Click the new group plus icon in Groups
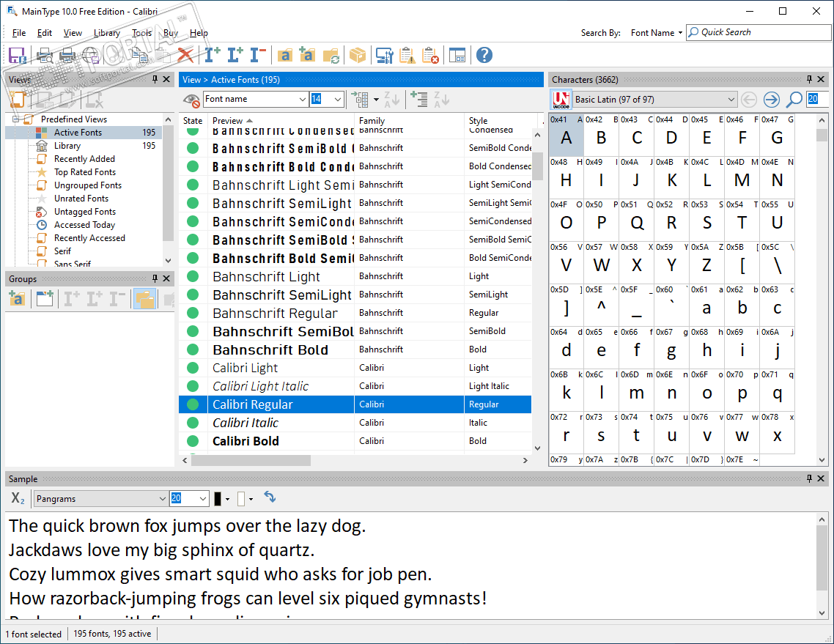Viewport: 834px width, 644px height. point(45,299)
